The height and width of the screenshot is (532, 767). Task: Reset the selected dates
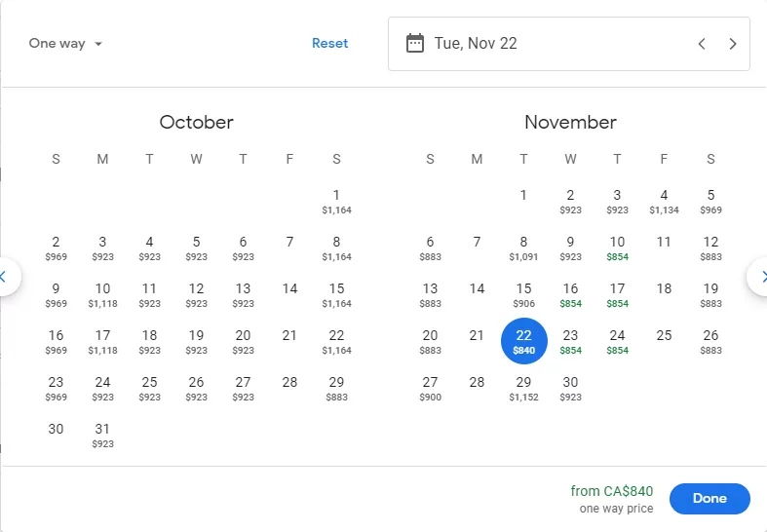[x=330, y=44]
